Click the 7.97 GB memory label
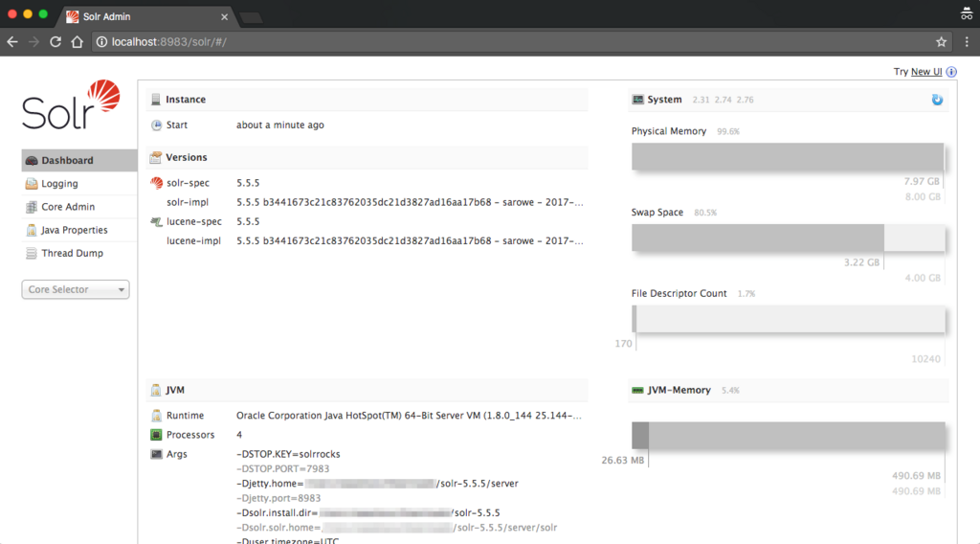 pyautogui.click(x=922, y=181)
